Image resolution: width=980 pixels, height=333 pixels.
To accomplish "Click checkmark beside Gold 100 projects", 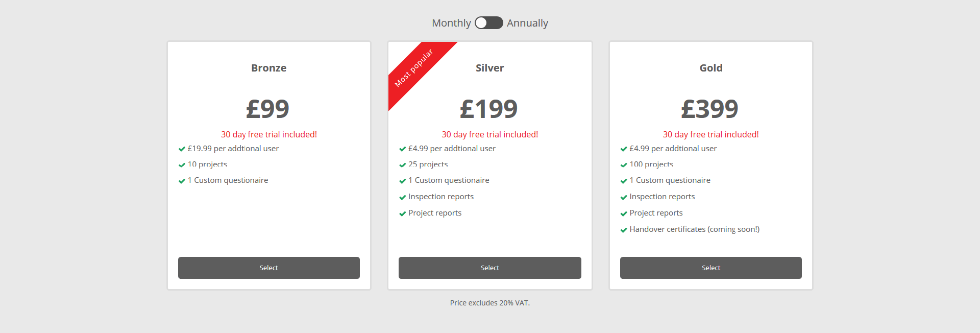I will click(x=623, y=165).
